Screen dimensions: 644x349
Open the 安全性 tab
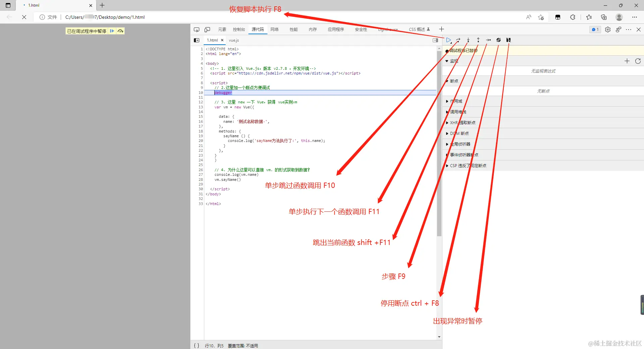pyautogui.click(x=361, y=30)
